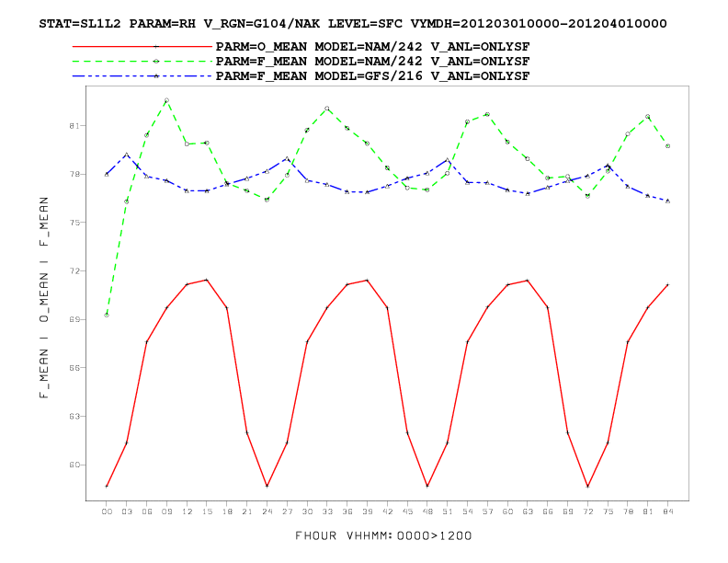Click x-axis tick label 60

pos(507,511)
